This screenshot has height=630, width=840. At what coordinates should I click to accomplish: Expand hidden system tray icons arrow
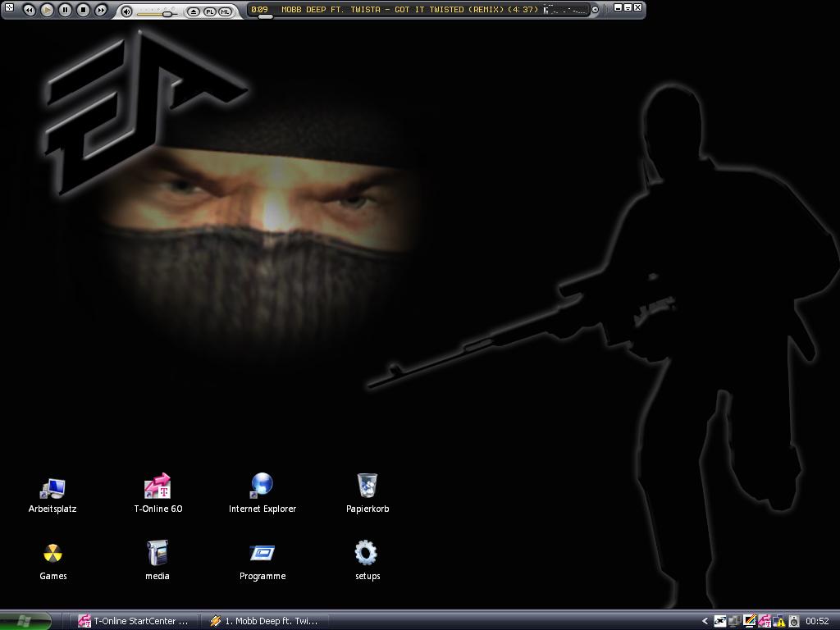pyautogui.click(x=705, y=622)
